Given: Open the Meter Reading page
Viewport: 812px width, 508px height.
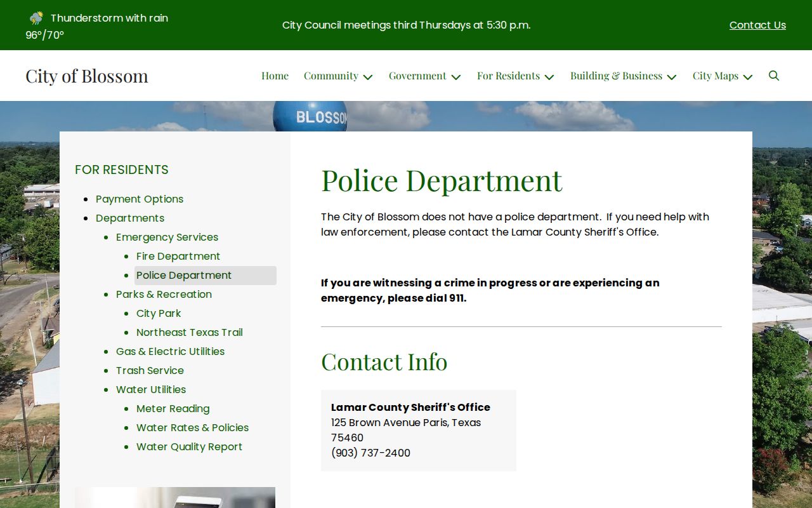Looking at the screenshot, I should coord(173,408).
